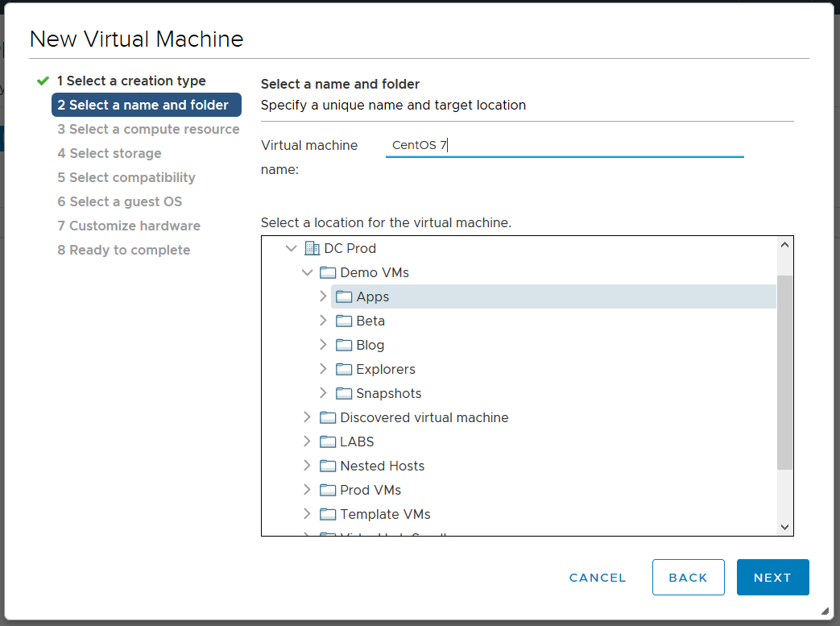This screenshot has width=840, height=626.
Task: Open step 5 Select compatibility
Action: (x=126, y=177)
